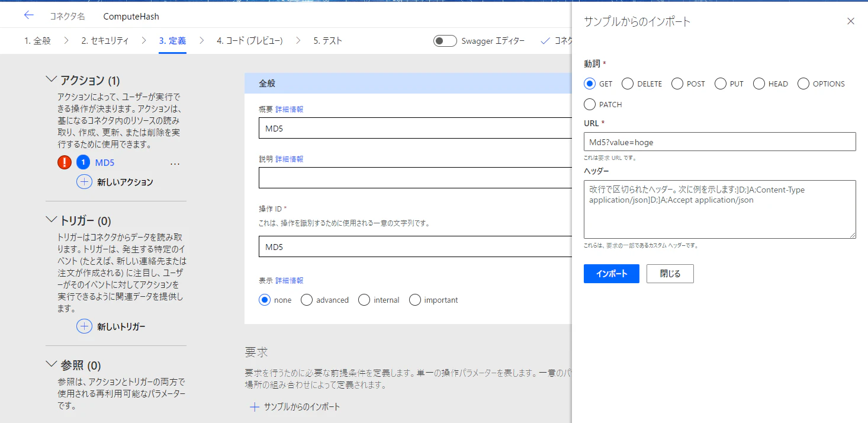The height and width of the screenshot is (423, 868).
Task: Click the ComputeHash connector name
Action: click(131, 17)
